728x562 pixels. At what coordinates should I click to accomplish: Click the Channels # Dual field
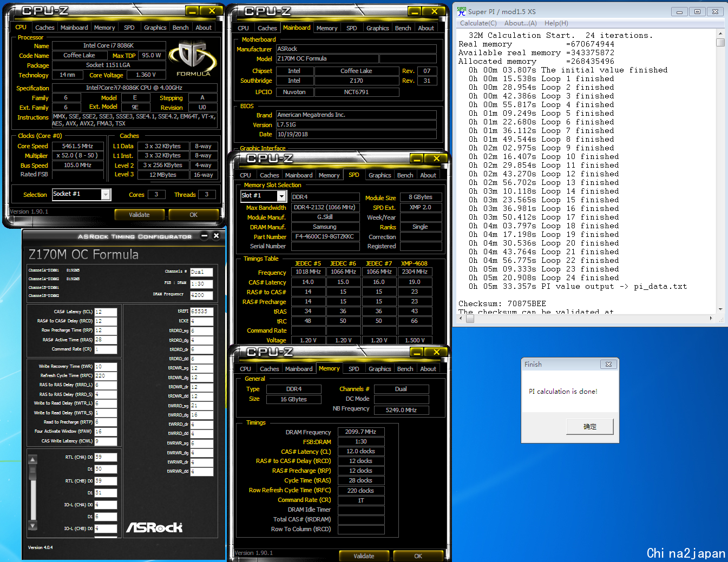point(202,272)
